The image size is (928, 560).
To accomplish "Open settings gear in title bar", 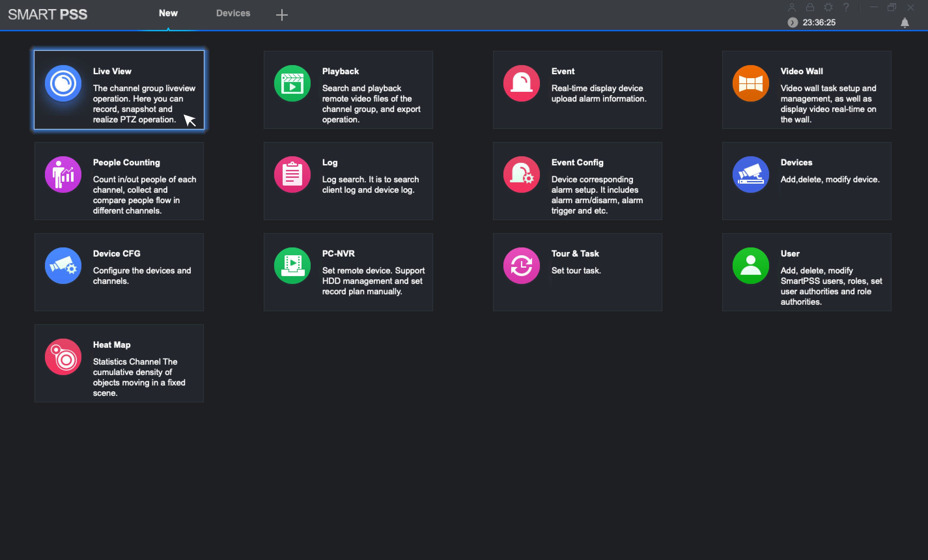I will [x=828, y=7].
